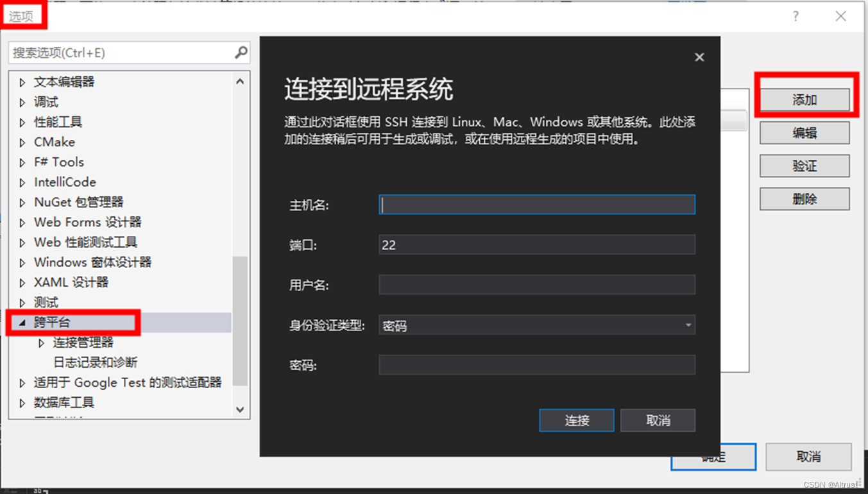This screenshot has width=868, height=494.
Task: Expand the IntelliCode node
Action: point(22,182)
